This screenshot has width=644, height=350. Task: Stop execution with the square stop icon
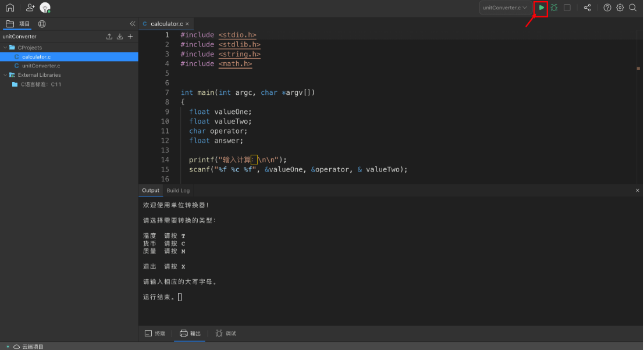(x=567, y=8)
